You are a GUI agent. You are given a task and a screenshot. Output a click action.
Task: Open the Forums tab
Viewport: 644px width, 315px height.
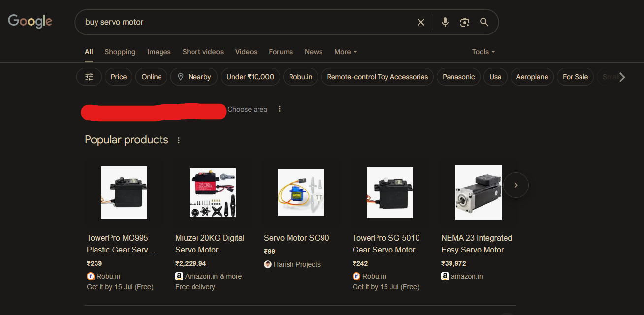pyautogui.click(x=281, y=52)
